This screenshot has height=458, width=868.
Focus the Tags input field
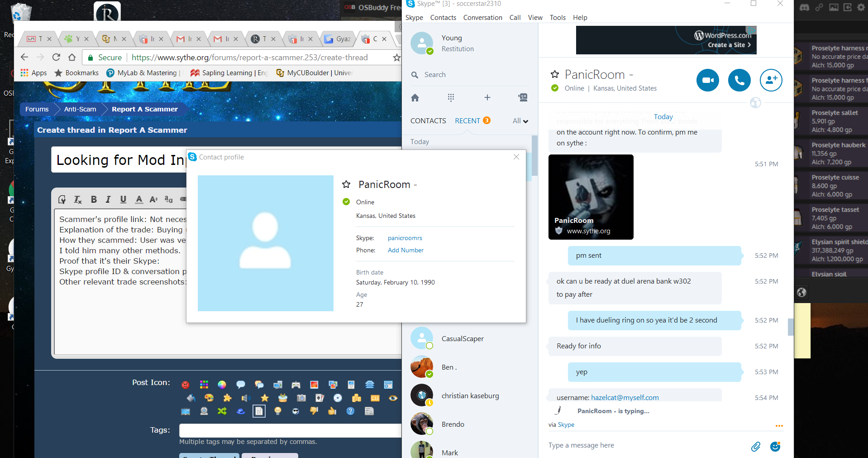[290, 430]
